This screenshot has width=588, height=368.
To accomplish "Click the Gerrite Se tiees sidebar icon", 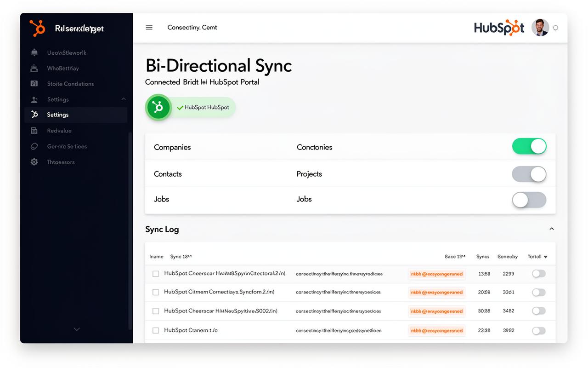I will click(x=34, y=146).
